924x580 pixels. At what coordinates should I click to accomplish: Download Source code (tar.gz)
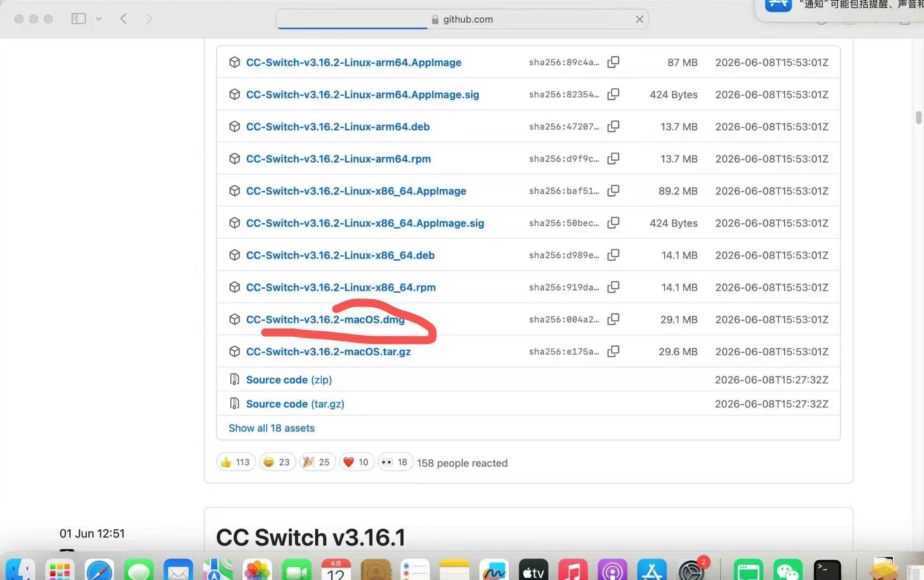click(295, 404)
